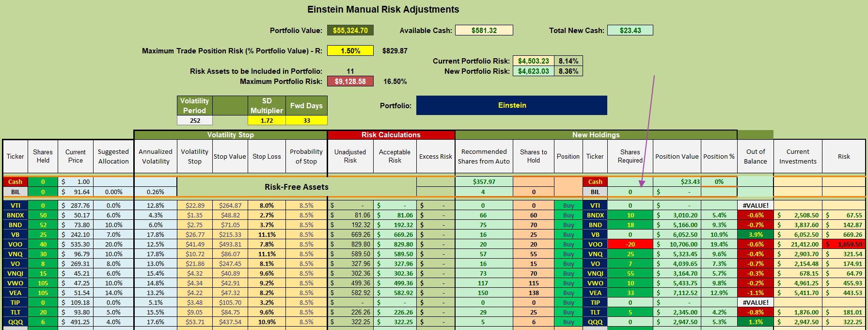Viewport: 868px width, 330px height.
Task: Select the Risk Calculations section header
Action: [x=391, y=135]
